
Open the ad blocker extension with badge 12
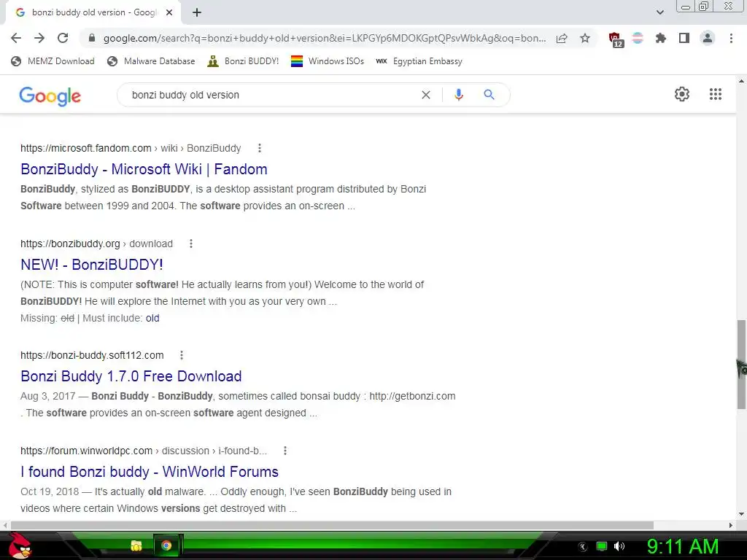(x=616, y=39)
